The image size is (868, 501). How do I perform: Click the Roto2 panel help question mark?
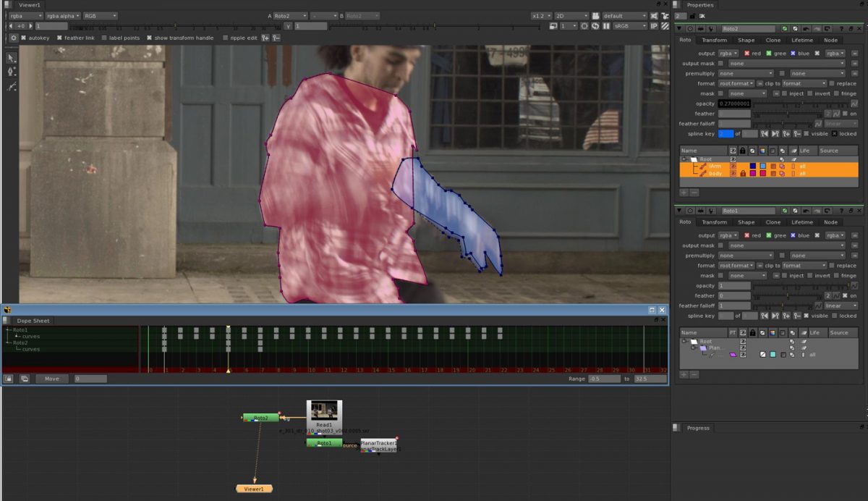[840, 28]
